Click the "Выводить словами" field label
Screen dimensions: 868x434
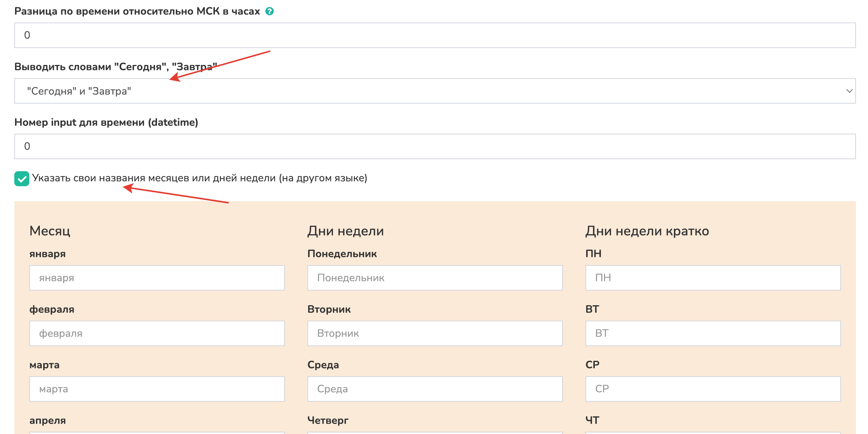tap(115, 67)
